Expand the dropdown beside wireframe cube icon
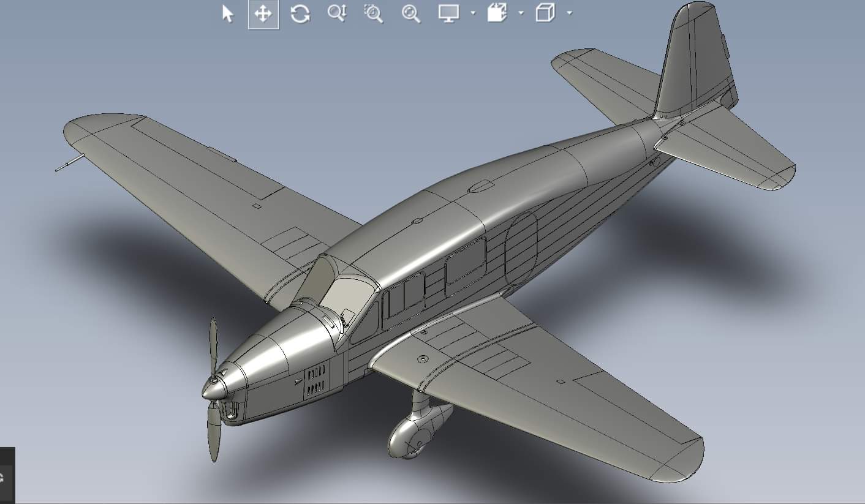 click(570, 13)
